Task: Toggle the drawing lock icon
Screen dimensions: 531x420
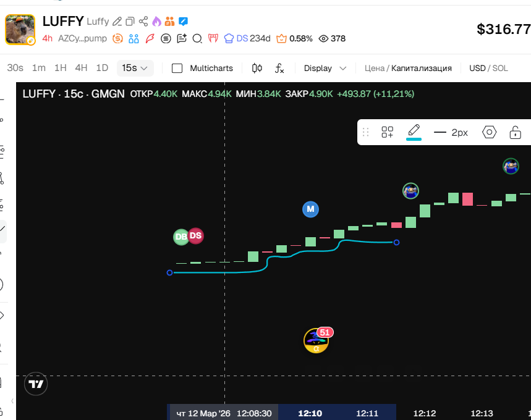Action: click(x=515, y=132)
